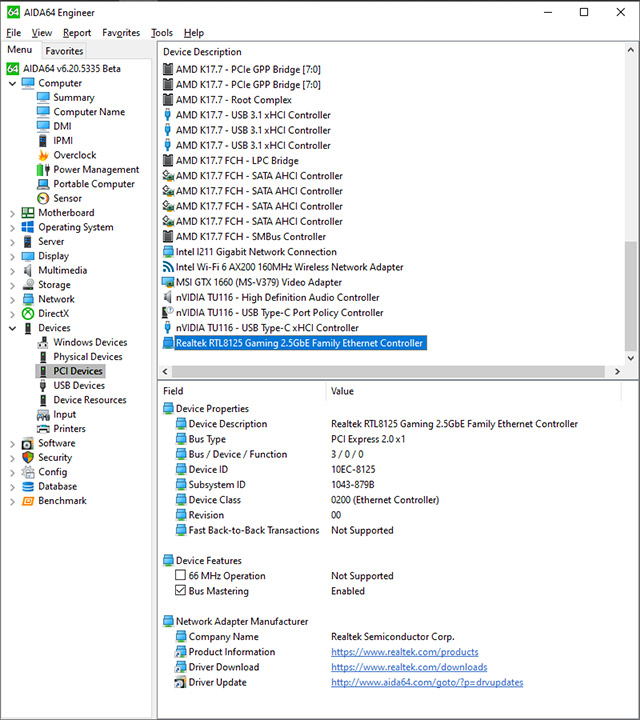This screenshot has height=720, width=640.
Task: Expand the Server tree node
Action: pos(12,242)
